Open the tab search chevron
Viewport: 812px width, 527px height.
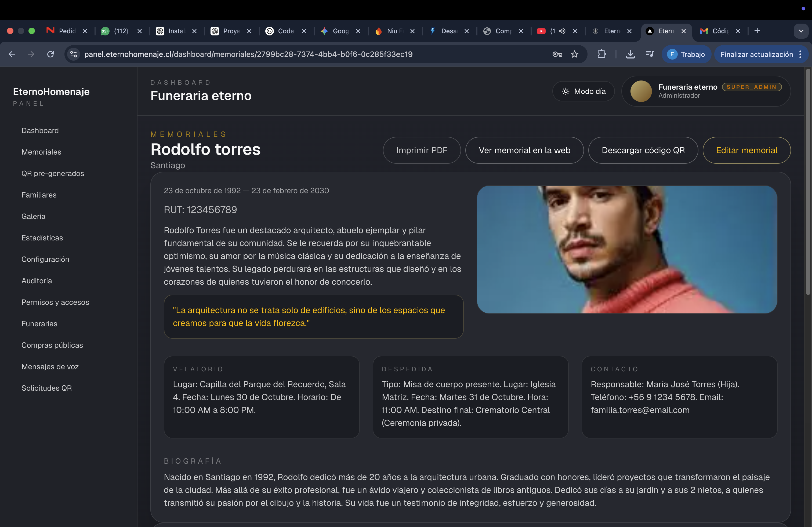coord(802,31)
